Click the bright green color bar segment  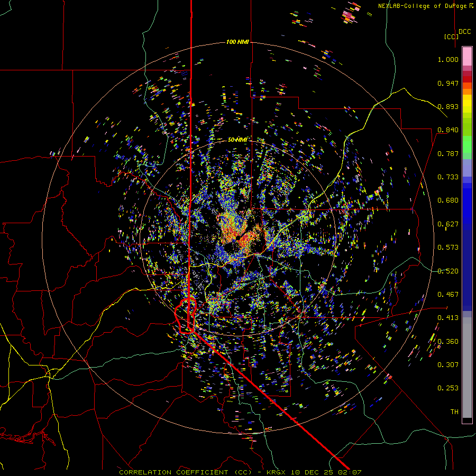467,144
